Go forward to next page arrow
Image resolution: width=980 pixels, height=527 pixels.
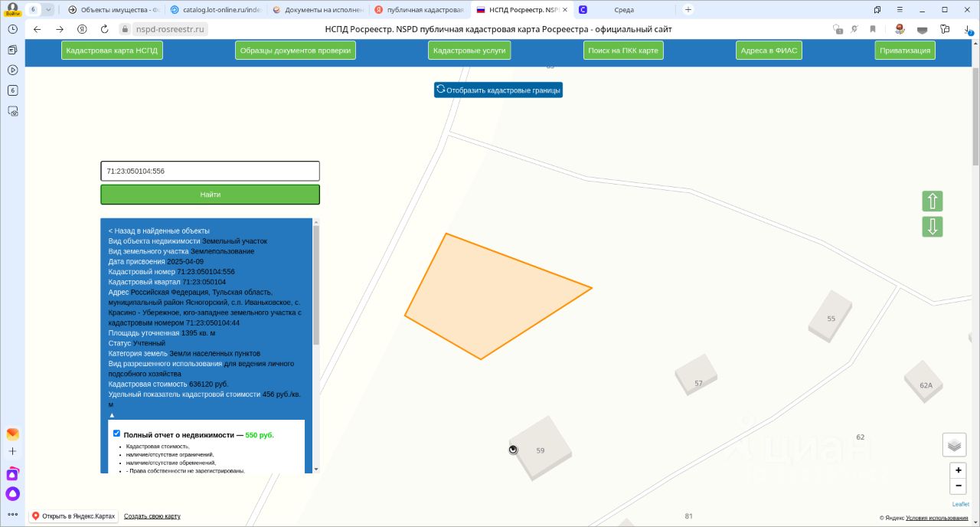click(60, 29)
